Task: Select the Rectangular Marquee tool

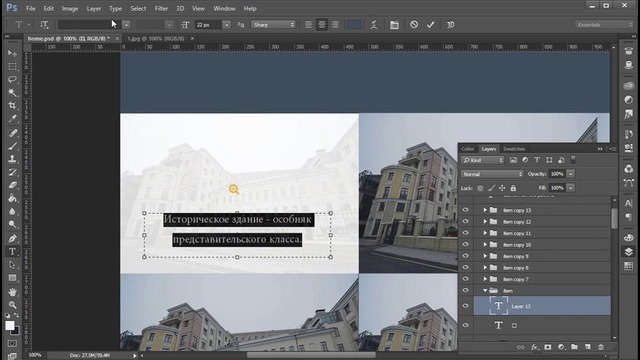Action: click(12, 66)
